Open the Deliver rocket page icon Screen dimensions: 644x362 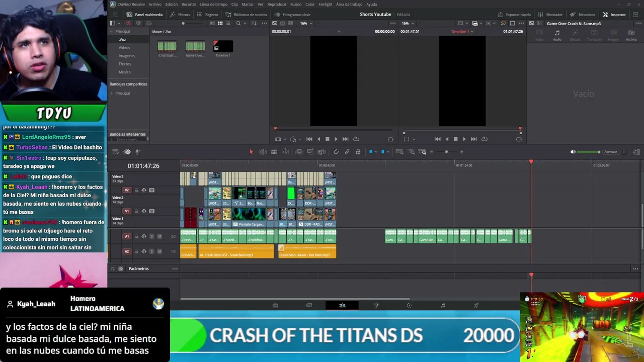[x=476, y=305]
